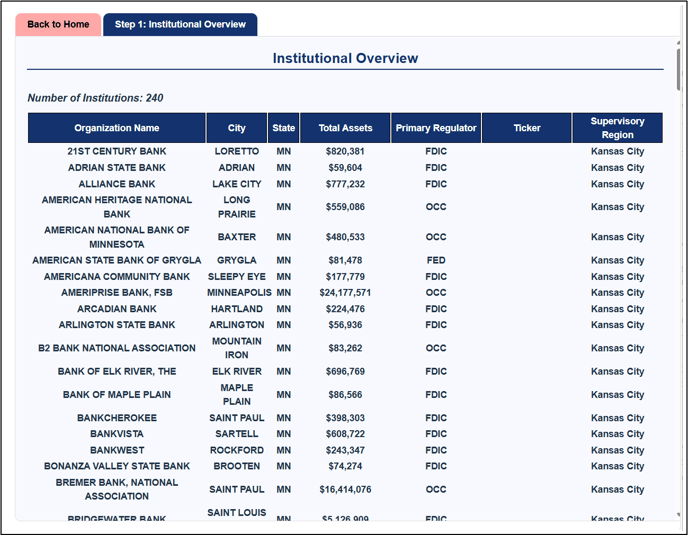Select B2 BANK NATIONAL ASSOCIATION cell
This screenshot has width=688, height=535.
(x=117, y=348)
